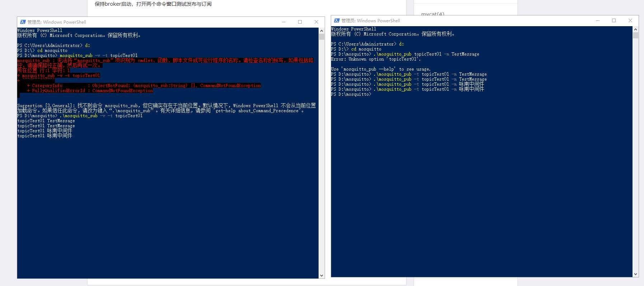Click the '.\mosquitto_sub -v -t topicTest01' command in the left window
The width and height of the screenshot is (644, 286).
pyautogui.click(x=101, y=116)
